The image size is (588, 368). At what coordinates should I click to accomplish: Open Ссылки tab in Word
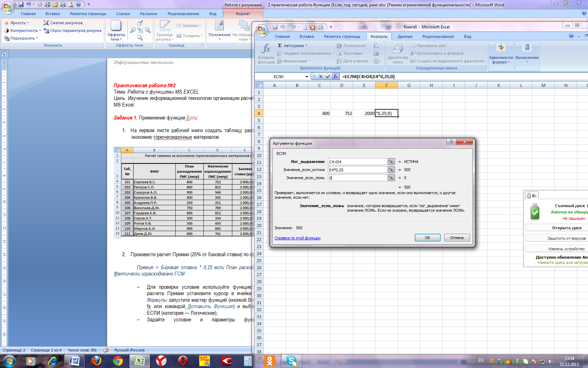(x=123, y=14)
